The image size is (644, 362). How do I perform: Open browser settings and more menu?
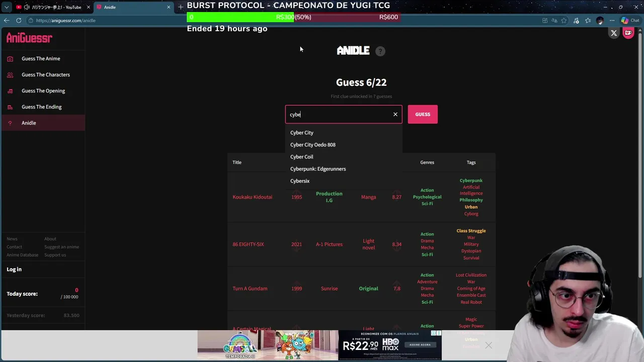click(612, 21)
